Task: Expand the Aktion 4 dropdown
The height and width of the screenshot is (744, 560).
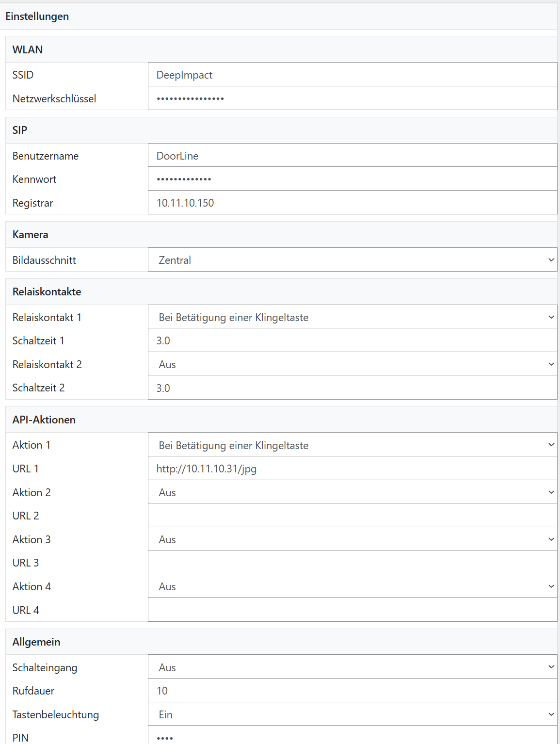Action: click(x=352, y=586)
